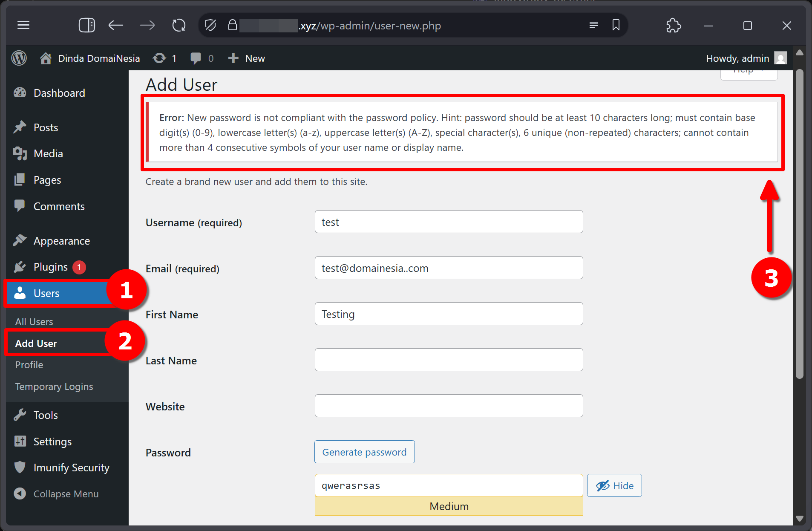Go back with the left arrow
This screenshot has height=531, width=812.
tap(115, 25)
